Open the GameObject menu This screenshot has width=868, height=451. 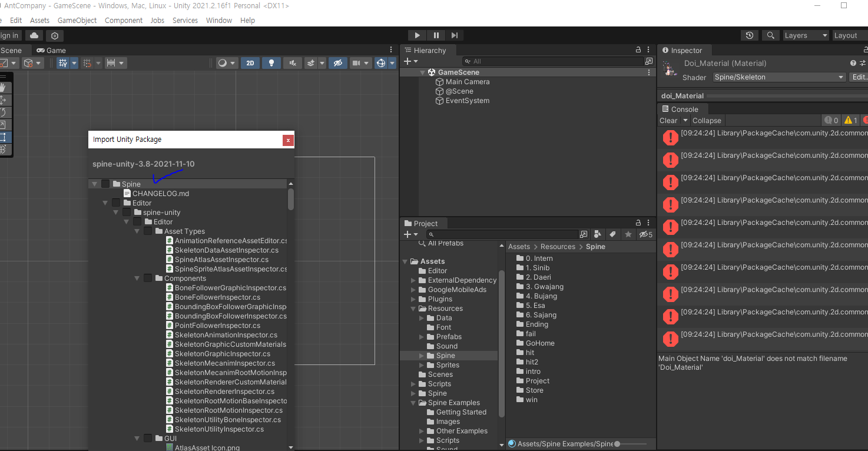(77, 20)
